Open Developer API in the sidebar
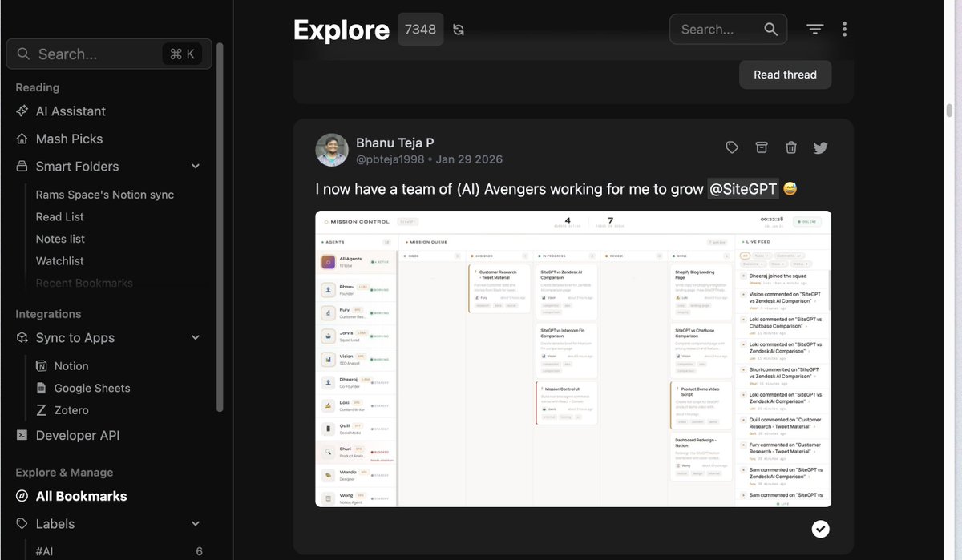 click(78, 436)
